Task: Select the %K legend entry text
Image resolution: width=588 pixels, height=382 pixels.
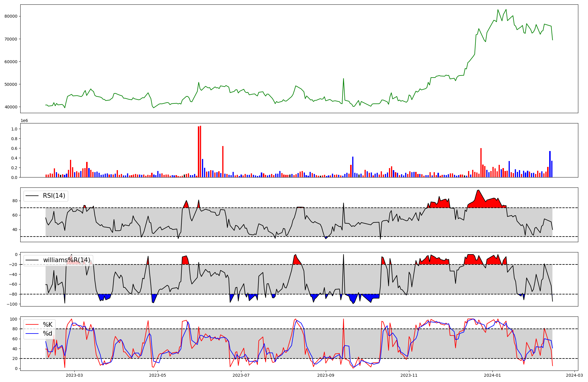Action: (48, 325)
